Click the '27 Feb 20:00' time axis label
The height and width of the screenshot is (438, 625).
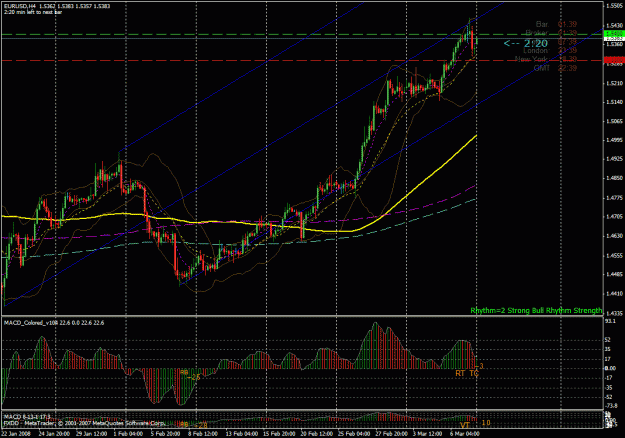point(391,434)
